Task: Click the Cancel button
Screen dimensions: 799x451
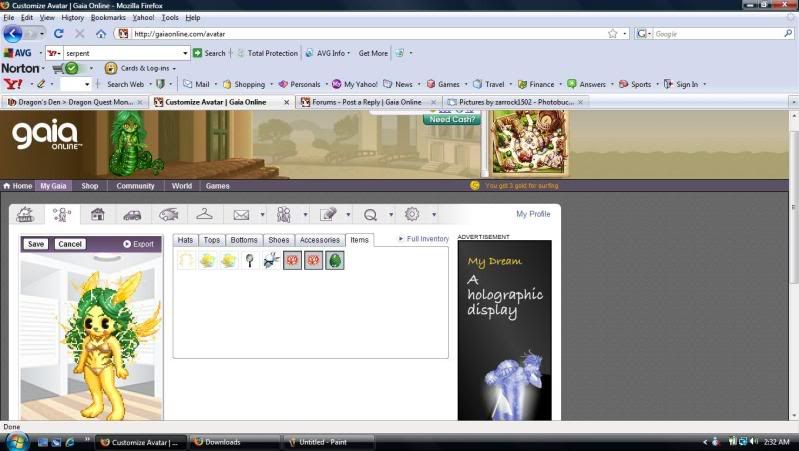Action: point(70,244)
